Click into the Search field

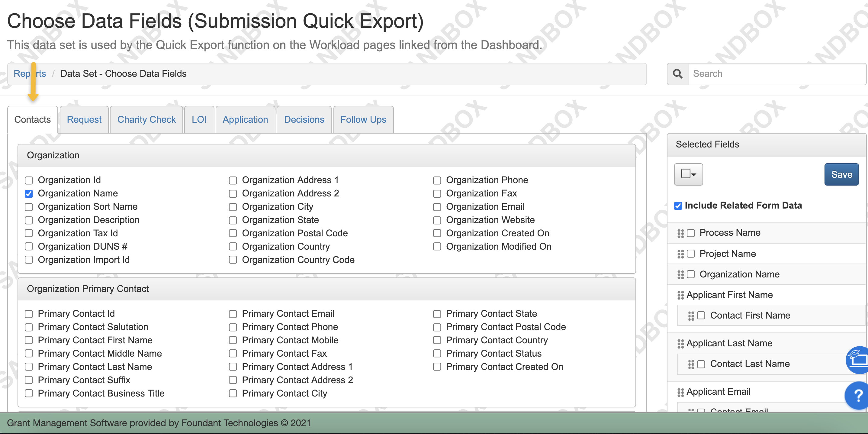coord(777,73)
